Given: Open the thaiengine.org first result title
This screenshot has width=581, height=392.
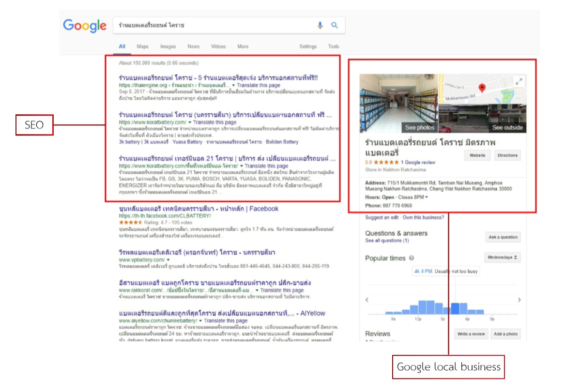Looking at the screenshot, I should click(218, 77).
